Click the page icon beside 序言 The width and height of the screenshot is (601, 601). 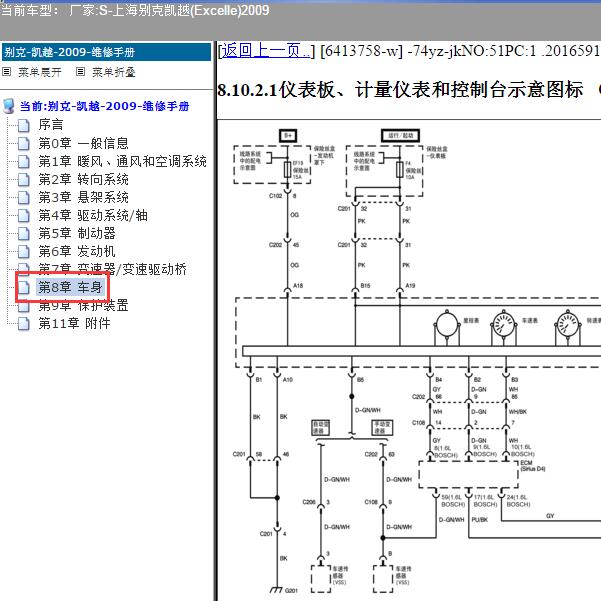tap(24, 125)
